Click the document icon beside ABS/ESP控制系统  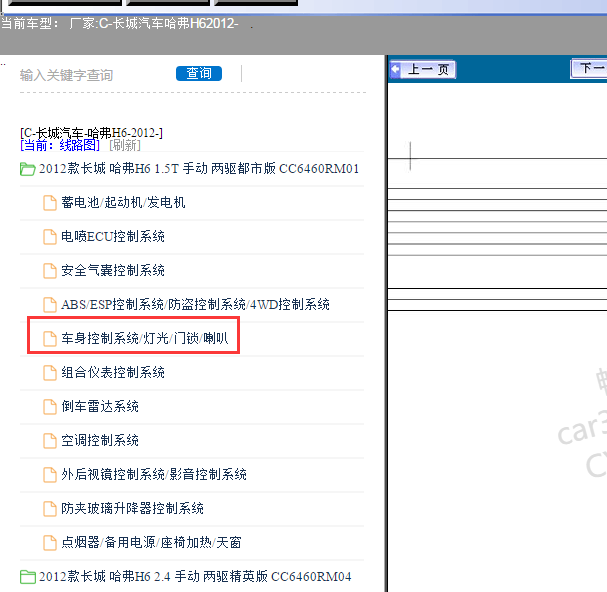point(50,305)
